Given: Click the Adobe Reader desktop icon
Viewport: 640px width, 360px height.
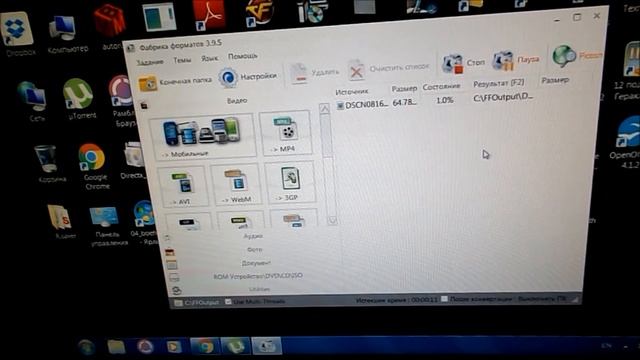Looking at the screenshot, I should 209,16.
